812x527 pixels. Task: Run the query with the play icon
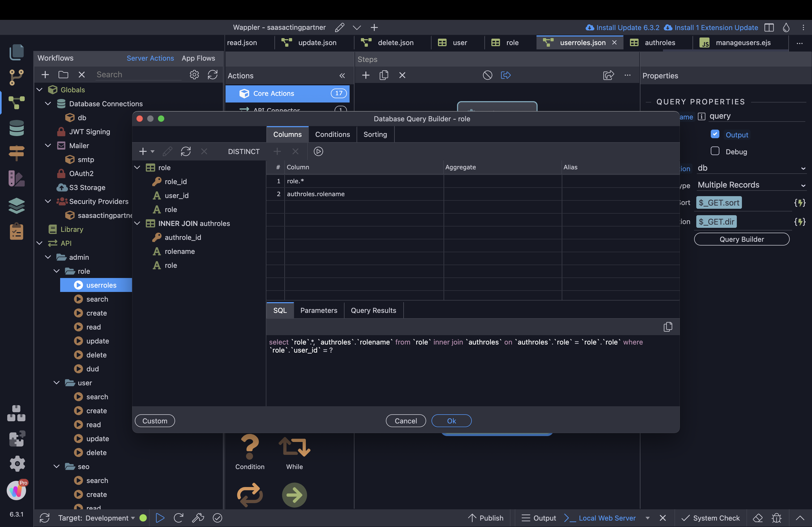pyautogui.click(x=318, y=151)
